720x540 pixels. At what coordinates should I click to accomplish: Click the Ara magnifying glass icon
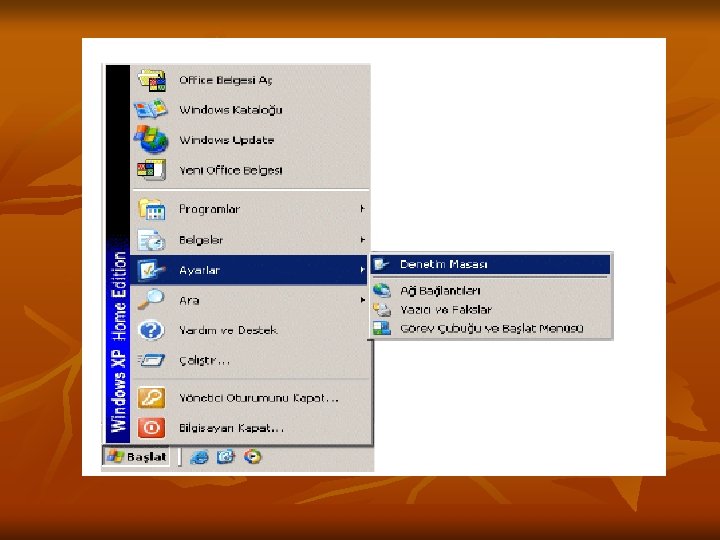point(151,300)
